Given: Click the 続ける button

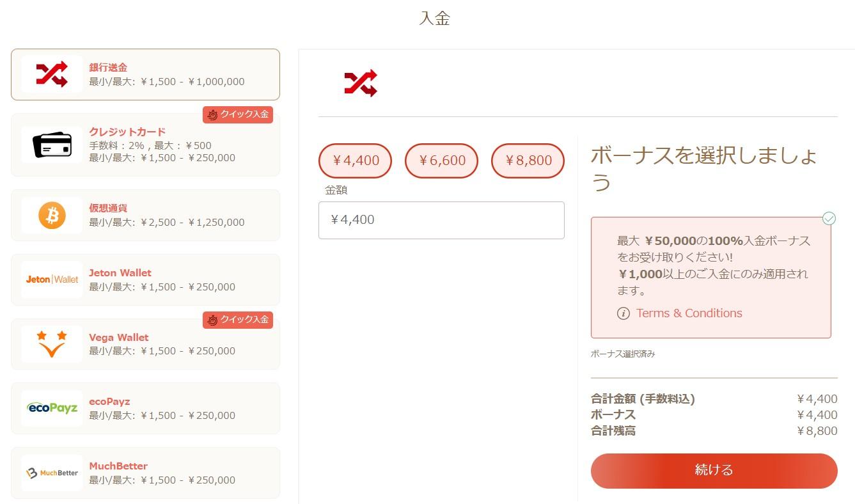Looking at the screenshot, I should click(714, 471).
